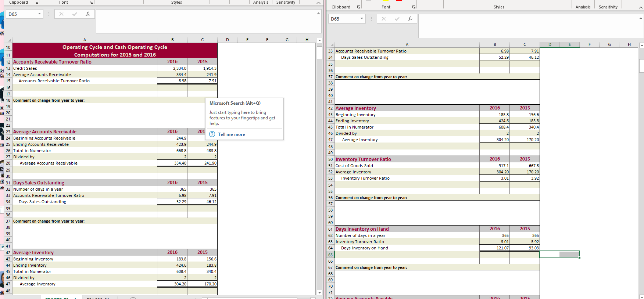This screenshot has height=299, width=644.
Task: Click the 668.8 Total in Numerator value
Action: (x=172, y=151)
